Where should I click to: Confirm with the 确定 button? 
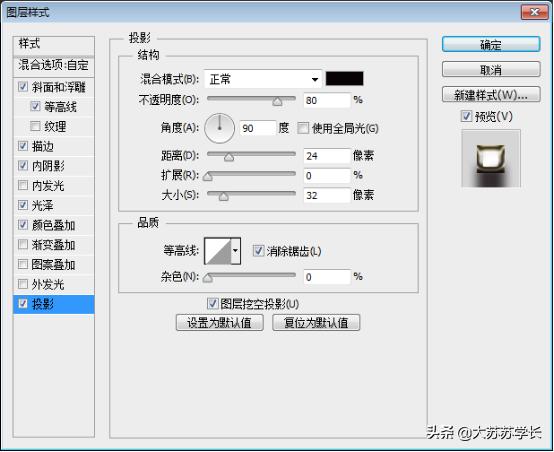click(x=491, y=45)
